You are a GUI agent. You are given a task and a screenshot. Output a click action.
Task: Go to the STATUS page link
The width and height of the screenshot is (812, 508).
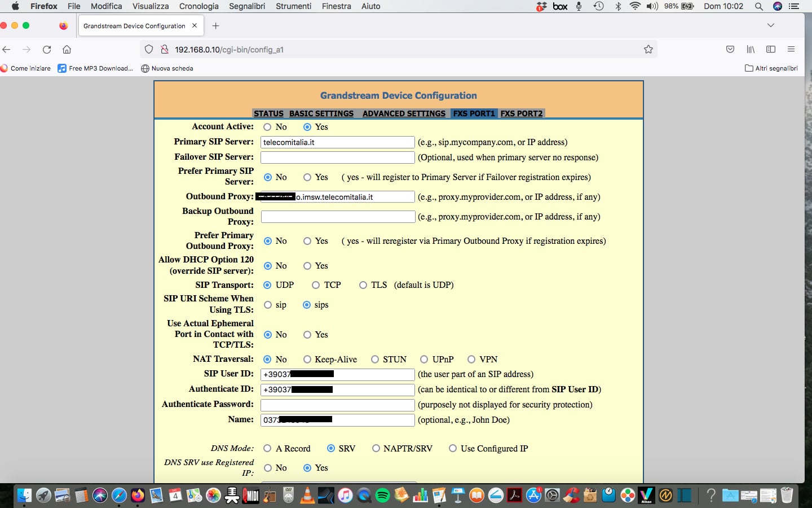268,113
